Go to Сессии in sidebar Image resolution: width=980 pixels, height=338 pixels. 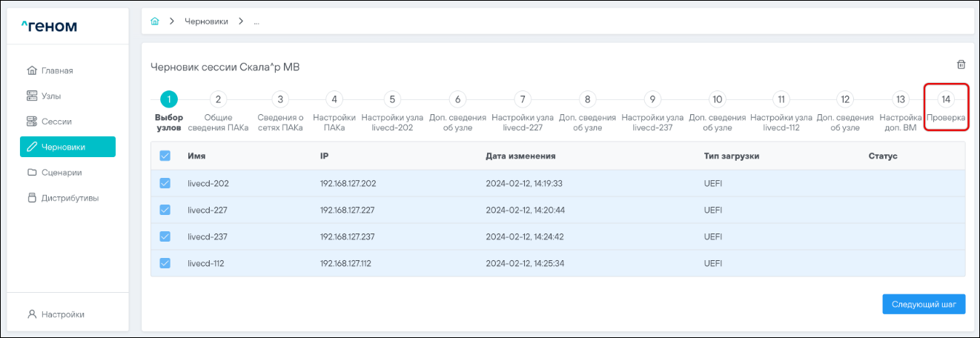click(56, 121)
